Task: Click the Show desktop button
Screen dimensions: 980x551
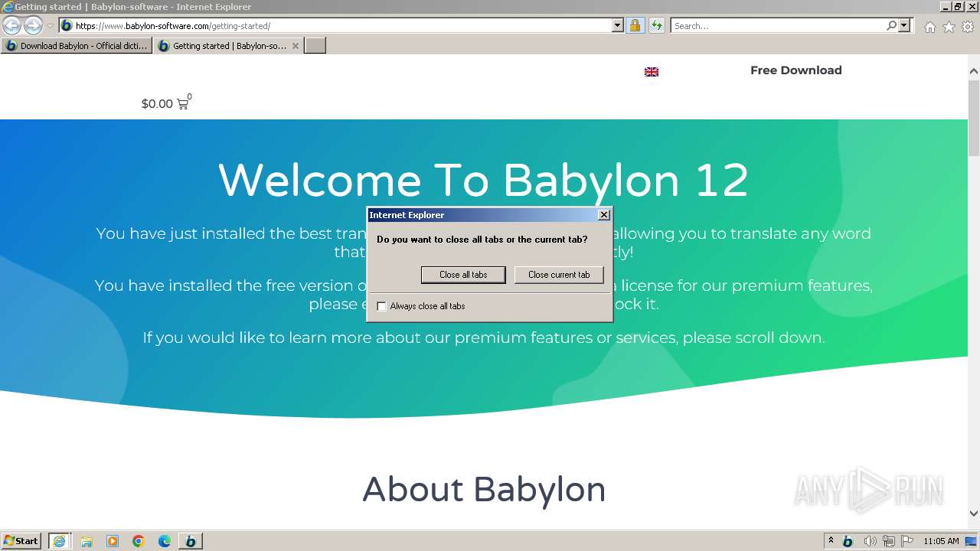Action: (x=971, y=541)
